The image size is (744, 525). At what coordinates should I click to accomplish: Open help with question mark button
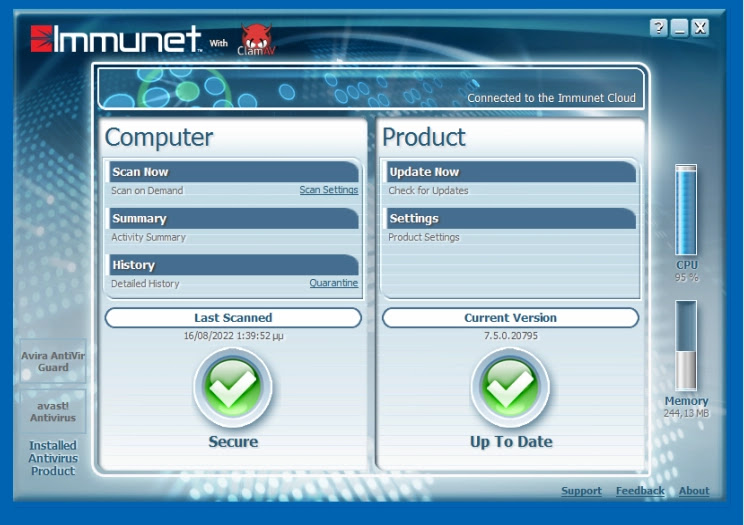(x=659, y=28)
